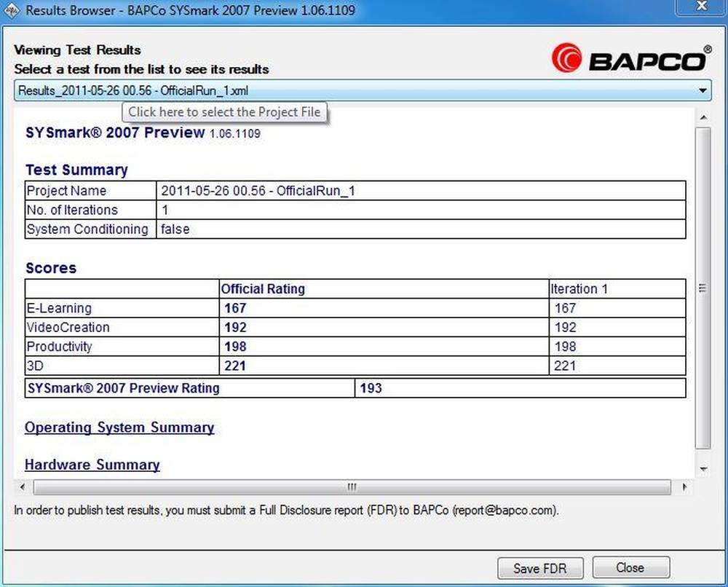Click the 3D row label
The height and width of the screenshot is (587, 728).
(35, 366)
